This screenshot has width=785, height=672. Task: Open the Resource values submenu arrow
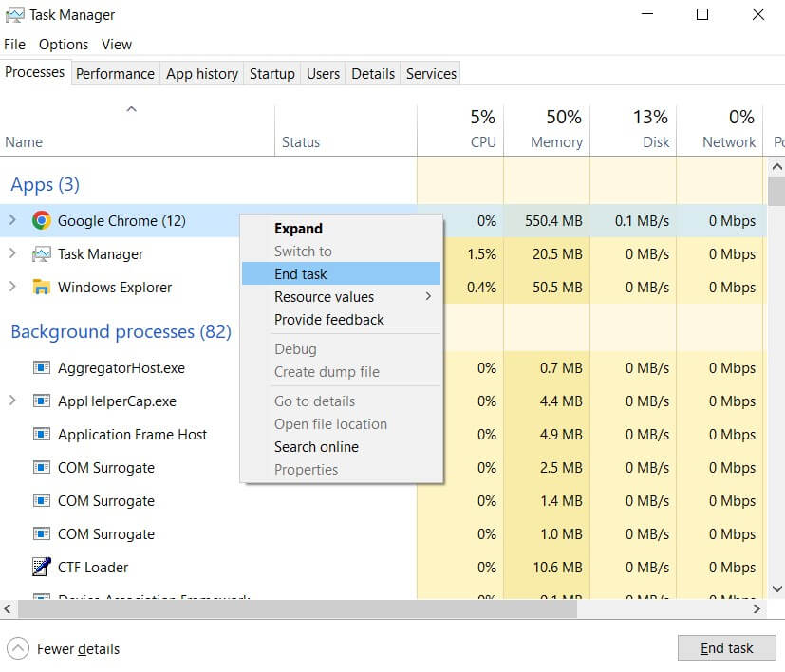coord(428,296)
